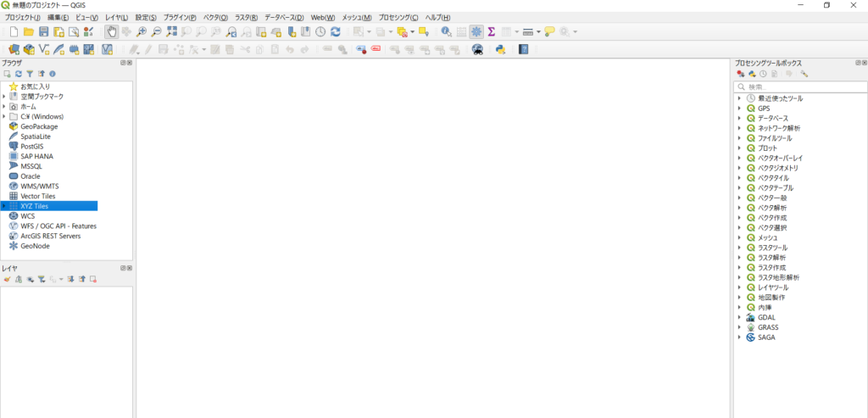Select the Zoom In magnifier tool

[x=142, y=32]
